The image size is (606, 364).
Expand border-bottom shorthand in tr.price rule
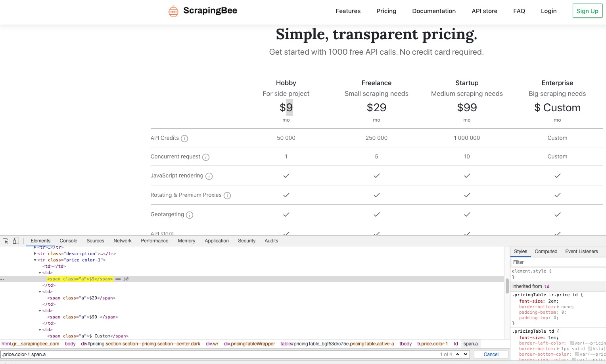[558, 307]
